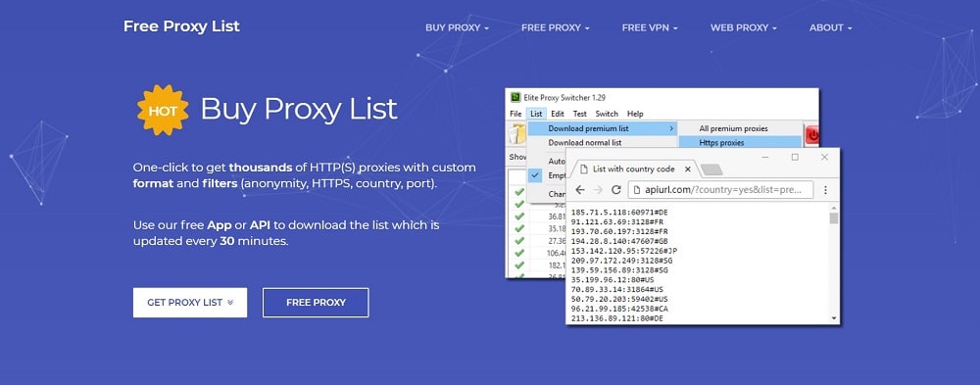The image size is (980, 385).
Task: Open the Switch menu in Elite Proxy Switcher
Action: 607,114
